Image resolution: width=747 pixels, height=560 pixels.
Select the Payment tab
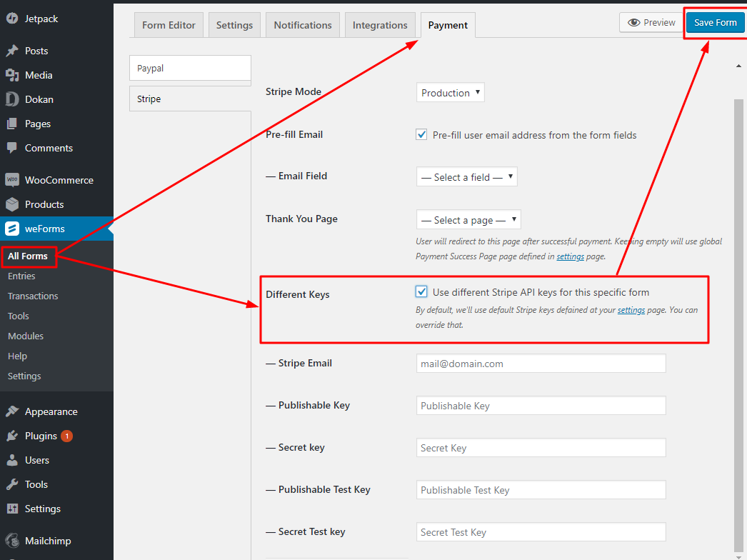(x=448, y=25)
